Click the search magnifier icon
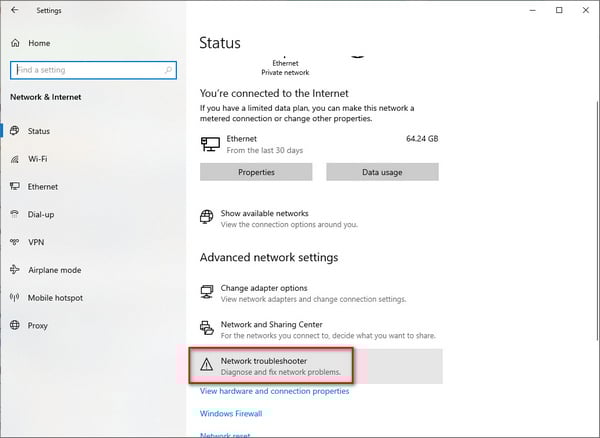 (x=168, y=70)
